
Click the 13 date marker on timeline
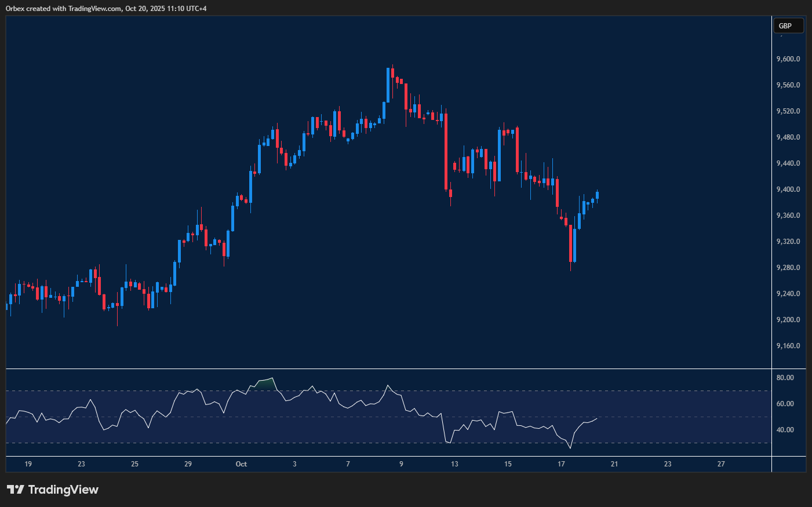(454, 464)
